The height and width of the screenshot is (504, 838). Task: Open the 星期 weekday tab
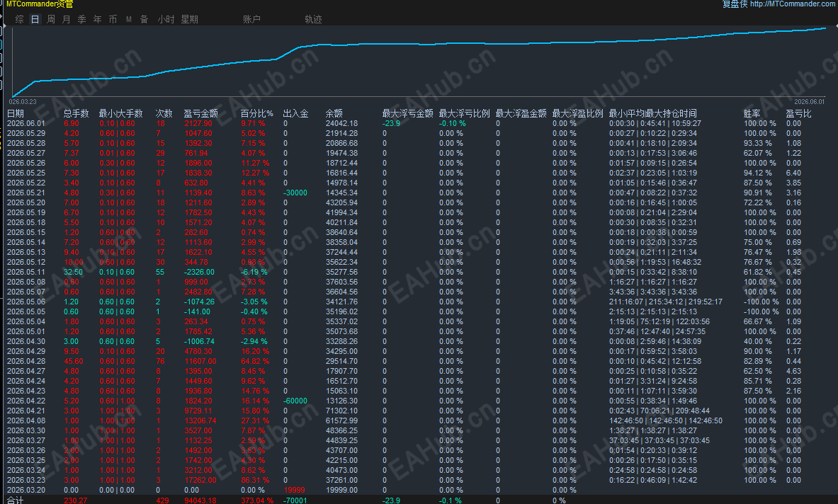click(x=189, y=19)
